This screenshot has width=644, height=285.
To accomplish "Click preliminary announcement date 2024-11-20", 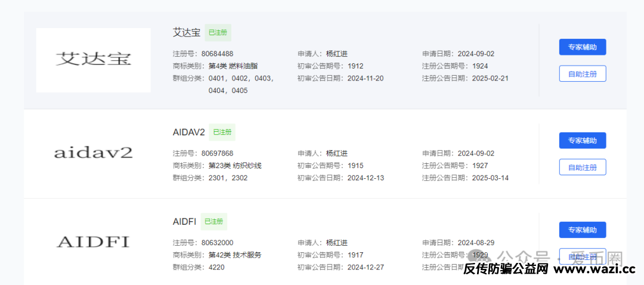I will click(x=366, y=79).
